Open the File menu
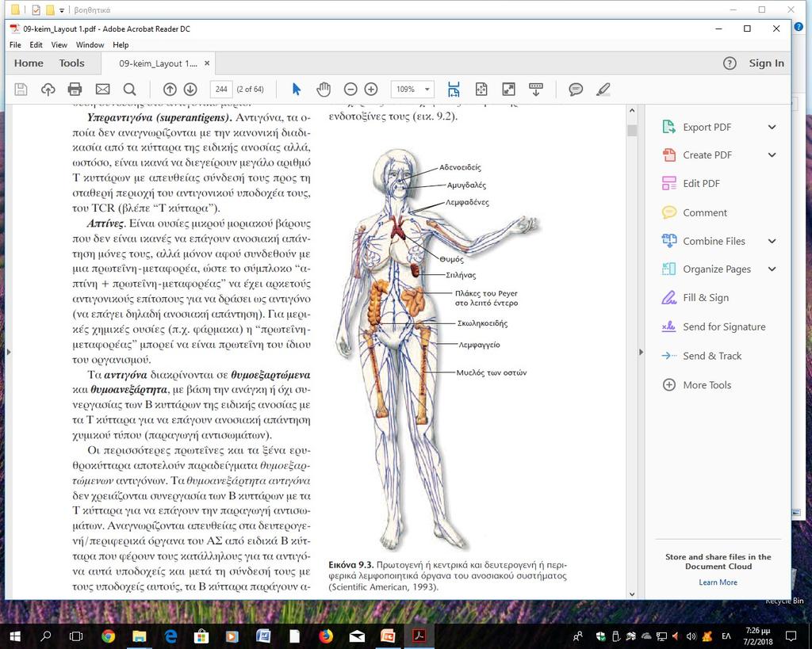812x649 pixels. point(15,45)
